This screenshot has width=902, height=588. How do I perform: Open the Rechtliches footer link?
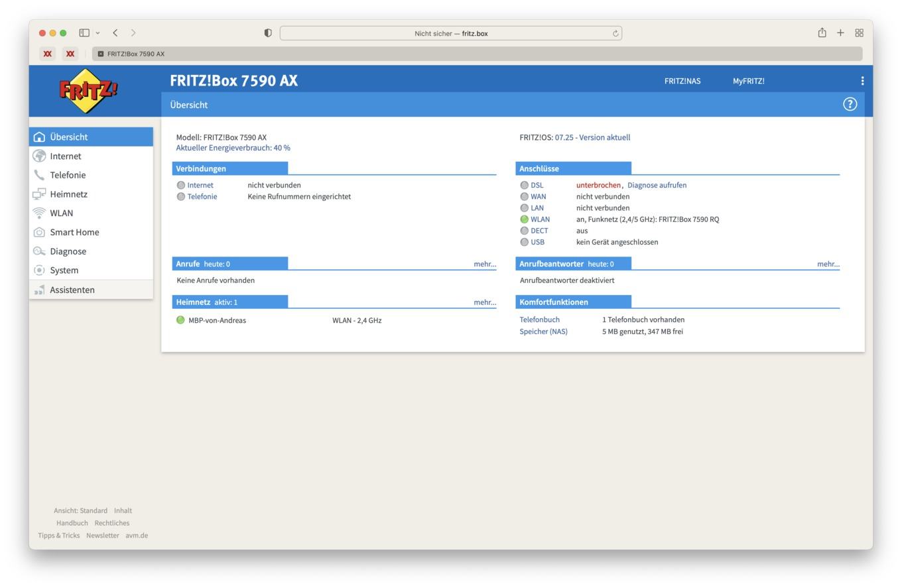(x=112, y=523)
